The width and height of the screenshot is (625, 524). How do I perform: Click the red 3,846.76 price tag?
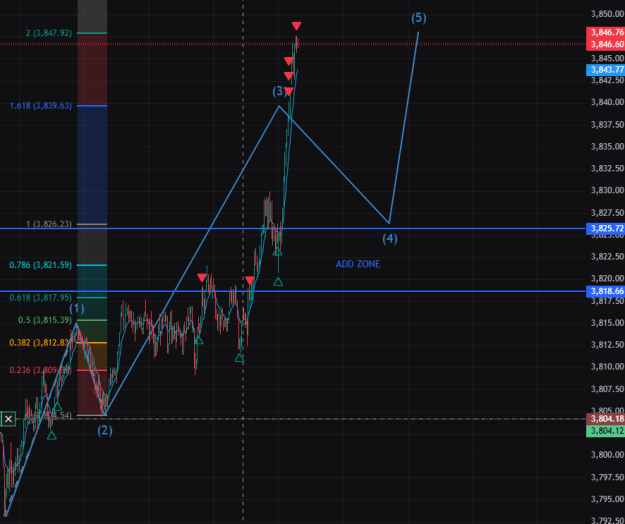point(605,32)
